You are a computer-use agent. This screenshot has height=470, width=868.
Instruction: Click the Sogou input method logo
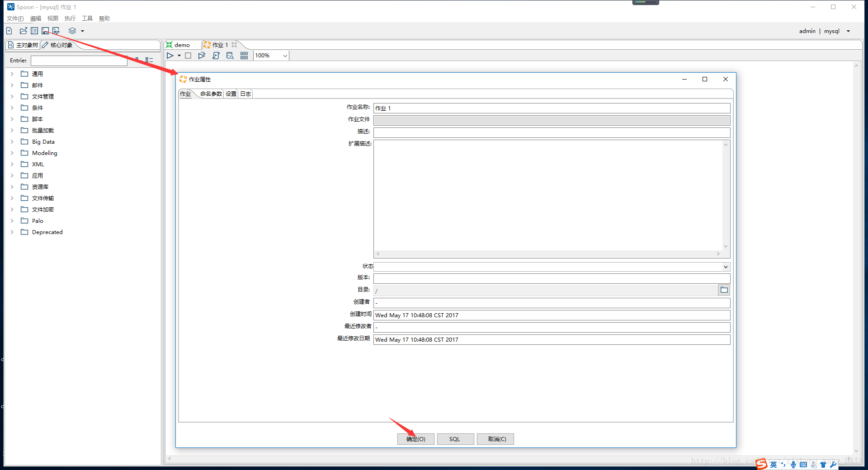pyautogui.click(x=762, y=464)
